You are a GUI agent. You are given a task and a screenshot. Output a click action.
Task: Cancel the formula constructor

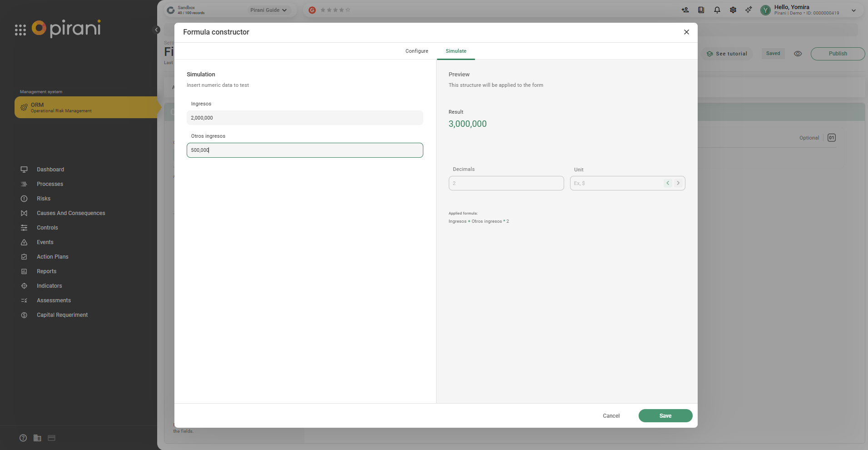click(x=611, y=416)
